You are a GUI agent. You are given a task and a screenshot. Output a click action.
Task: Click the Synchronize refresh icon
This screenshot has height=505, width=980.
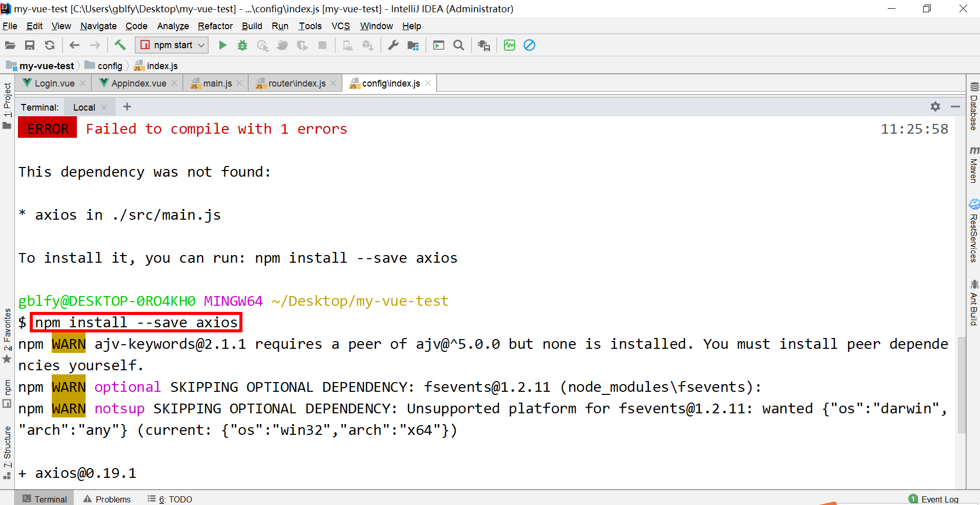pyautogui.click(x=50, y=45)
